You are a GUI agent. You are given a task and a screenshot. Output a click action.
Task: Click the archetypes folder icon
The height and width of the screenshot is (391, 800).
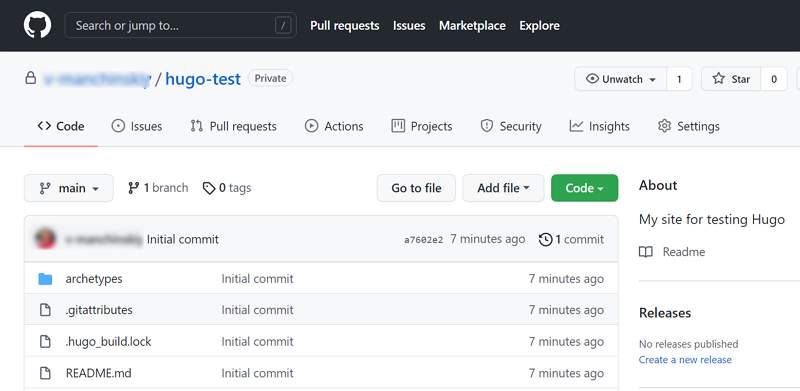coord(45,279)
